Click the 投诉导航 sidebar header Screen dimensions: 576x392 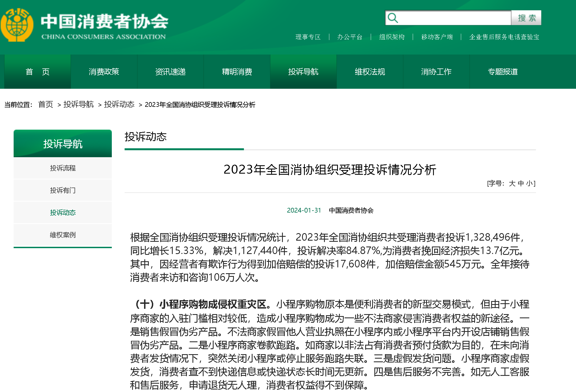[63, 144]
